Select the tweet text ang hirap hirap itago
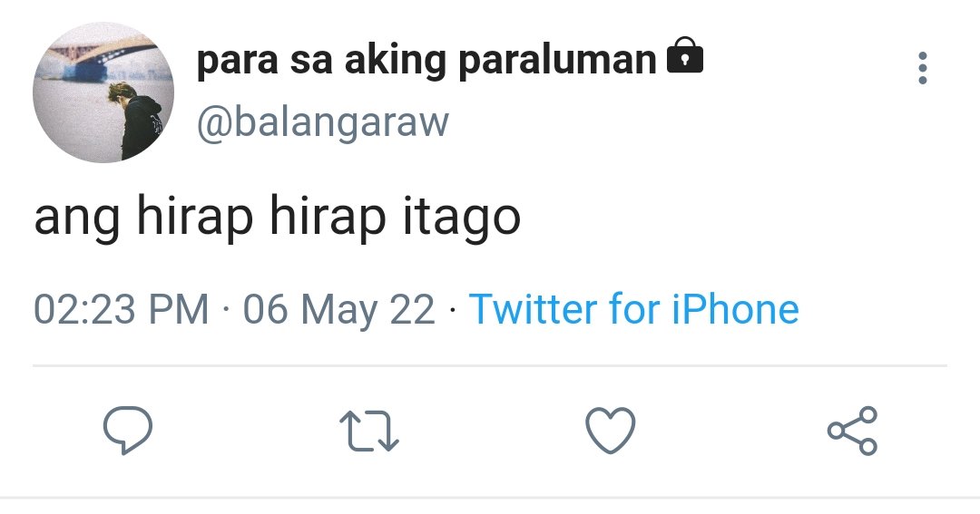The image size is (980, 514). tap(277, 218)
